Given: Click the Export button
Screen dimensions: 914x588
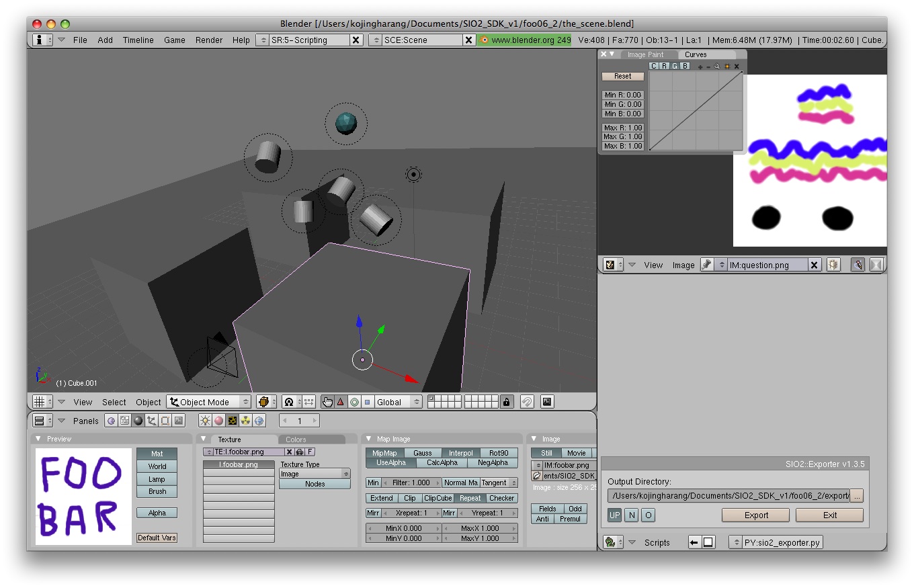Looking at the screenshot, I should click(756, 515).
